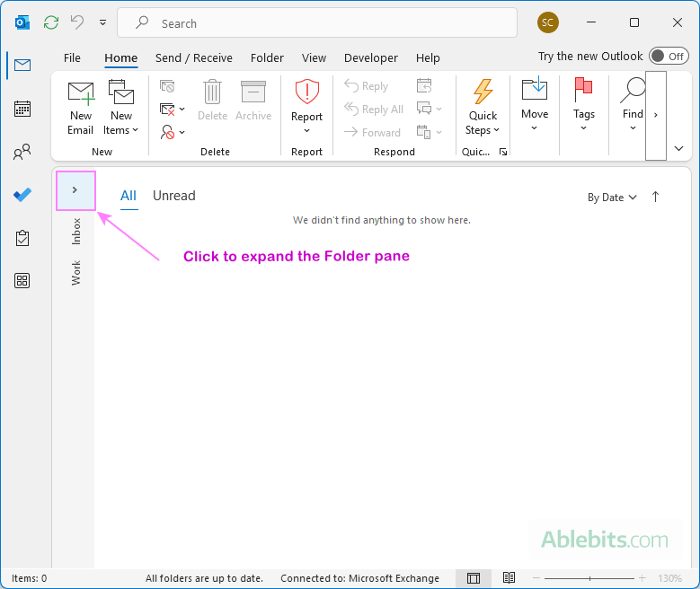Click the Undo arrow in title bar
Screen dimensions: 700x589
(x=77, y=22)
